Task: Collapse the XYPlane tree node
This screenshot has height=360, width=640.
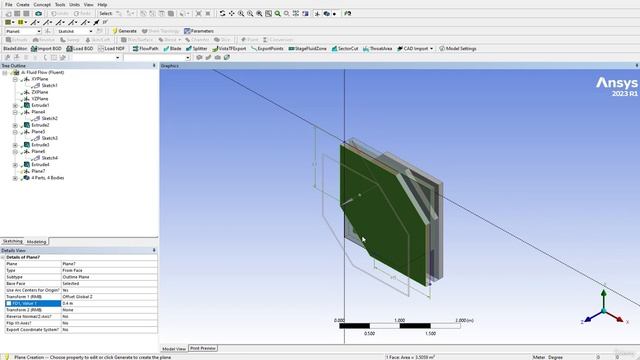Action: (x=15, y=79)
